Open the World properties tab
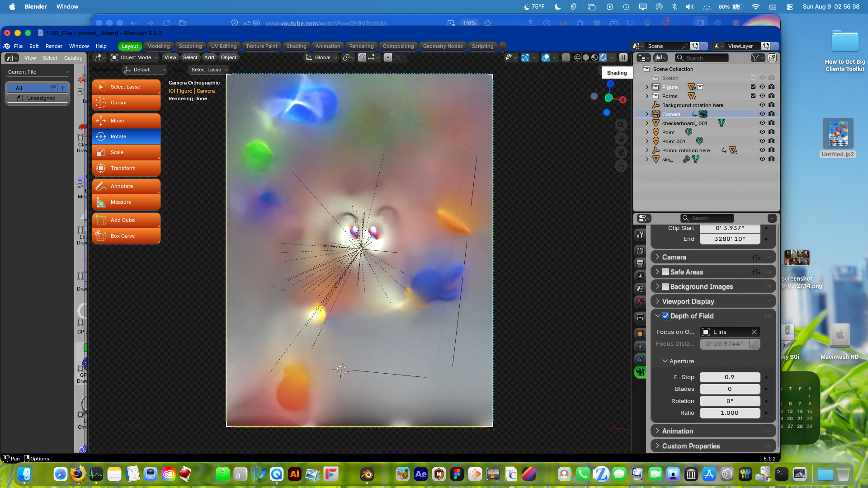Screen dimensions: 868x488 pyautogui.click(x=640, y=301)
